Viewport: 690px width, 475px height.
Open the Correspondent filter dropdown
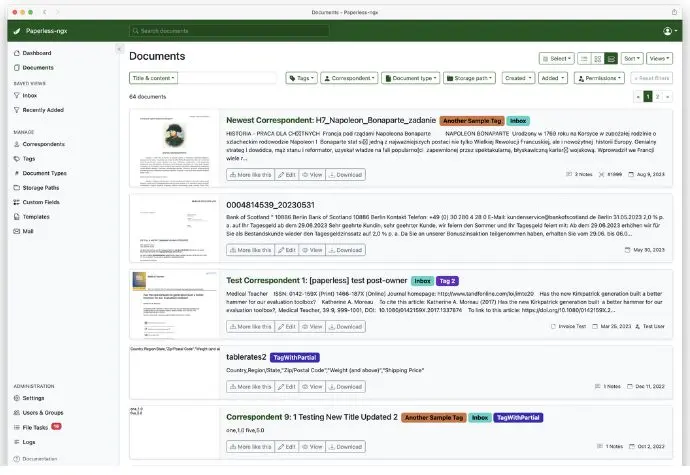[x=349, y=78]
